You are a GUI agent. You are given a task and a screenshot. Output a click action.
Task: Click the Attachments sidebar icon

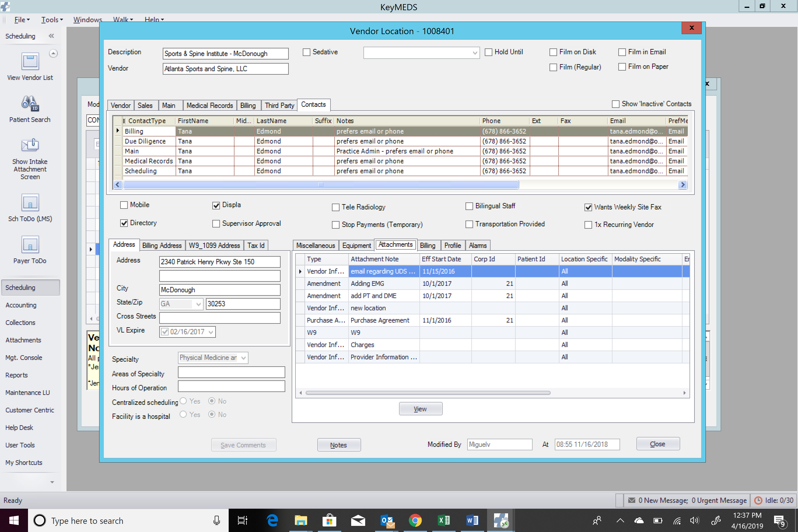pyautogui.click(x=22, y=339)
